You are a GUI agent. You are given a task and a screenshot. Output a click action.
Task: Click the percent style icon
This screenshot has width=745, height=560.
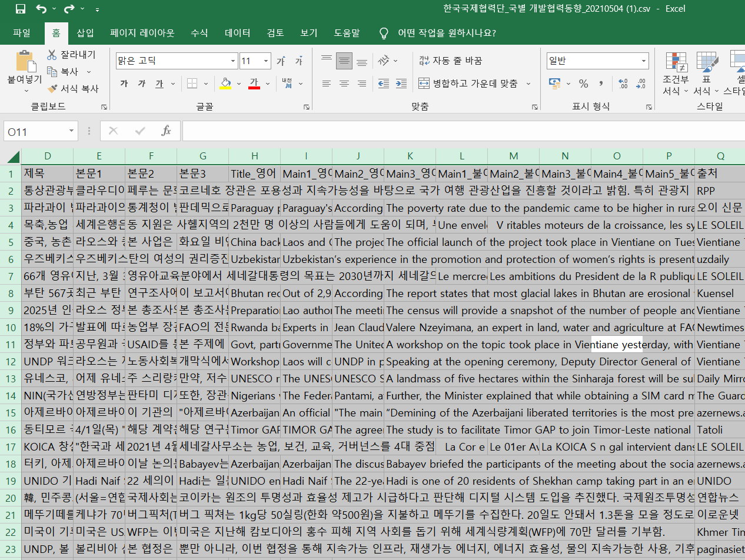pyautogui.click(x=584, y=84)
